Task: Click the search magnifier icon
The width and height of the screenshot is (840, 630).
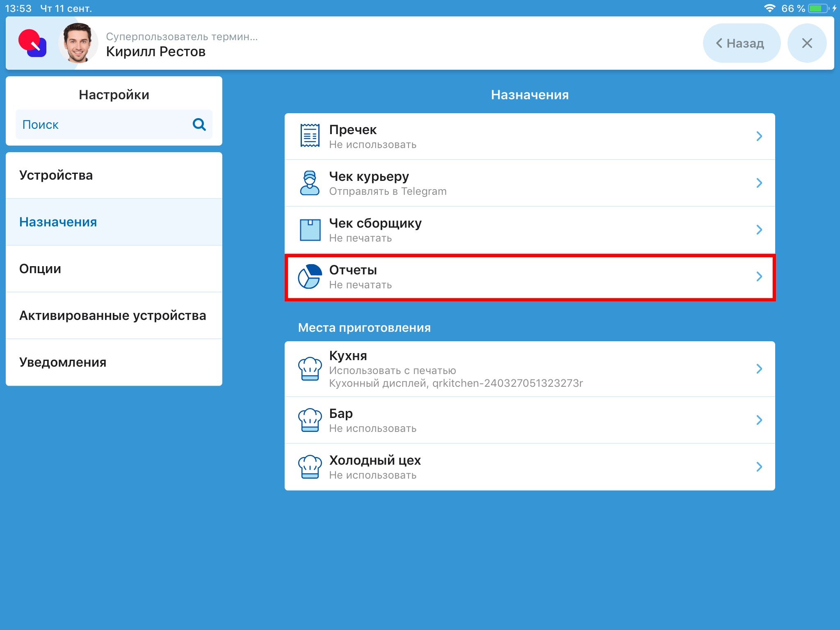Action: 199,124
